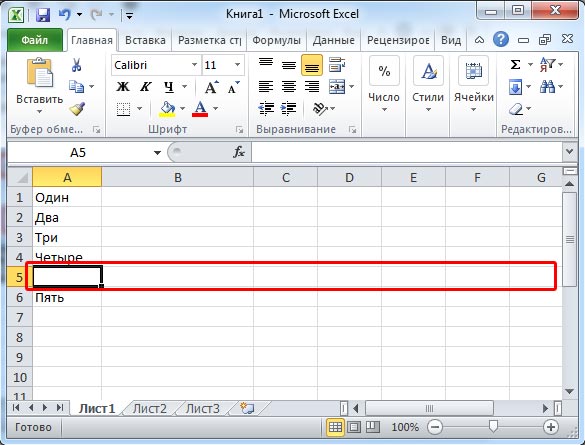Click the Wrap Text icon
The image size is (585, 445).
pos(337,65)
